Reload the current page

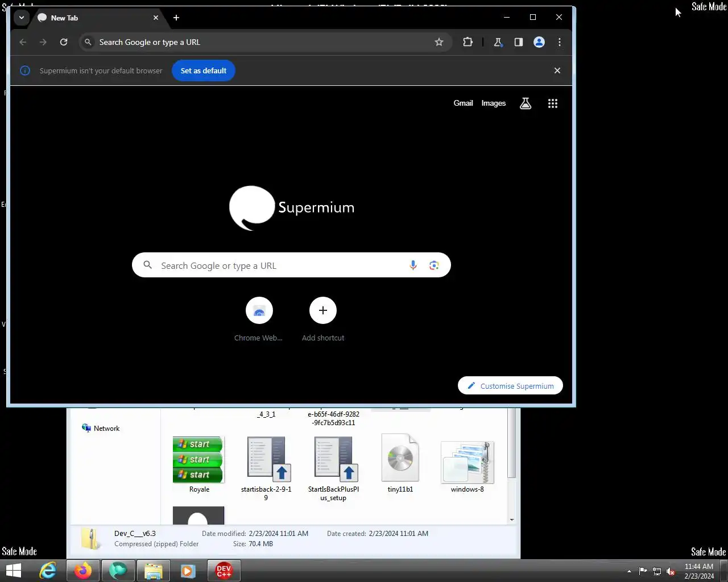(64, 42)
